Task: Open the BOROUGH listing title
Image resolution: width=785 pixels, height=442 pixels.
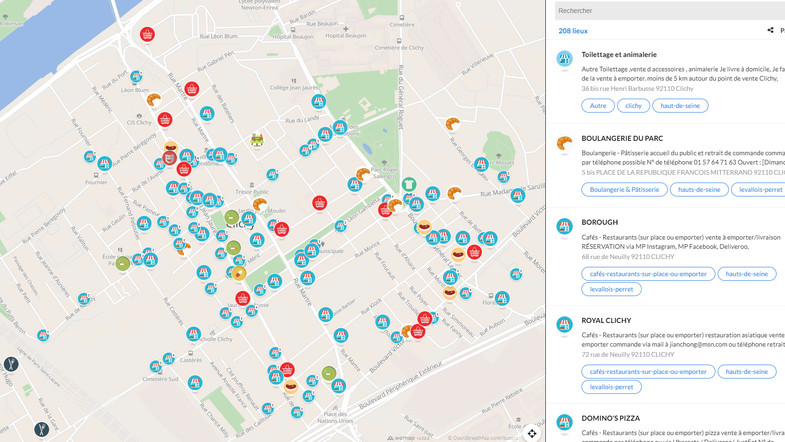Action: click(x=599, y=222)
